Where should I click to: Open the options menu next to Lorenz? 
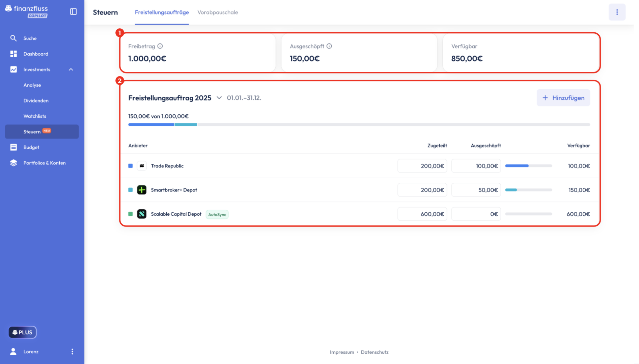coord(72,352)
